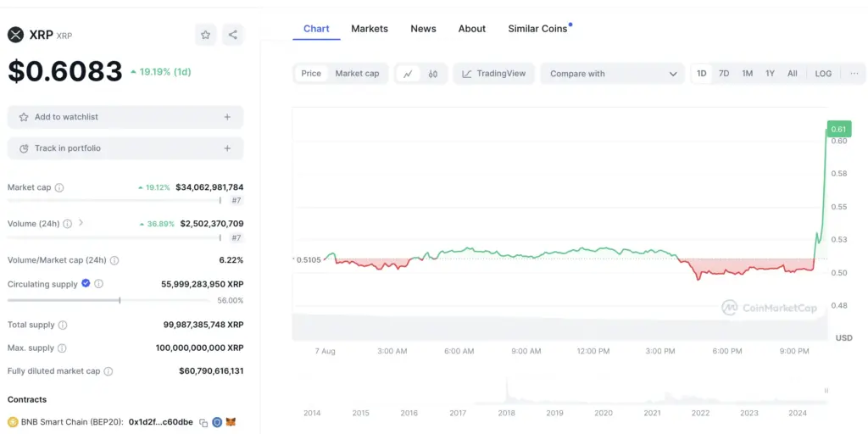Add contract to MetaMask fox icon
The image size is (868, 434).
point(231,422)
